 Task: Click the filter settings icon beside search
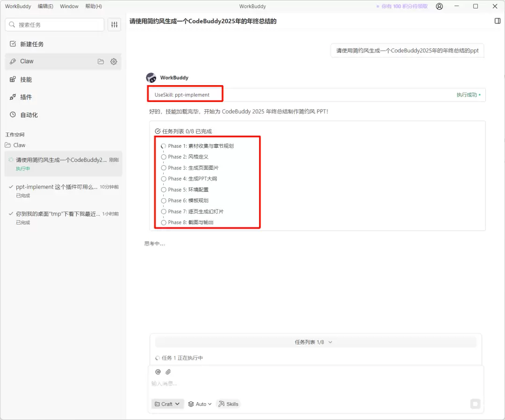point(114,25)
